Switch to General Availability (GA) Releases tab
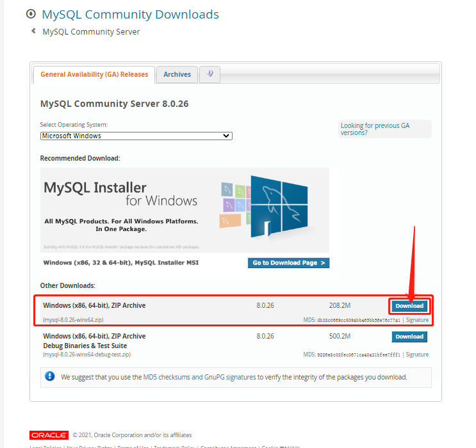This screenshot has height=448, width=476. 94,75
